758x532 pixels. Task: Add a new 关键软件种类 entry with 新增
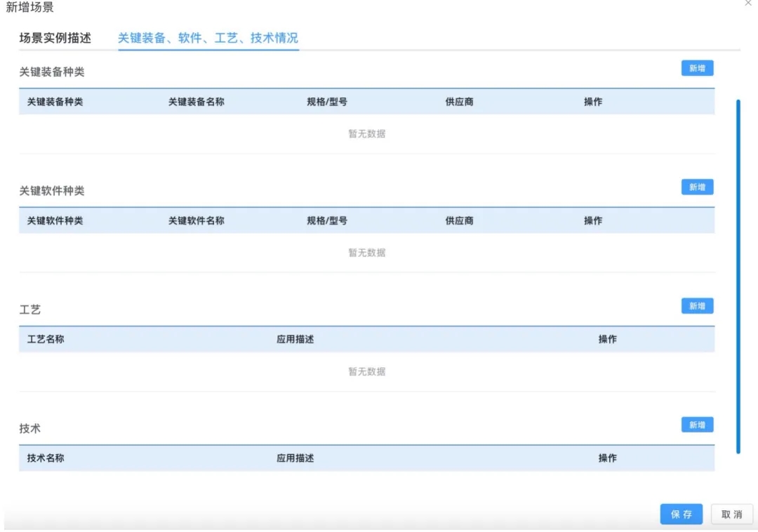(697, 187)
